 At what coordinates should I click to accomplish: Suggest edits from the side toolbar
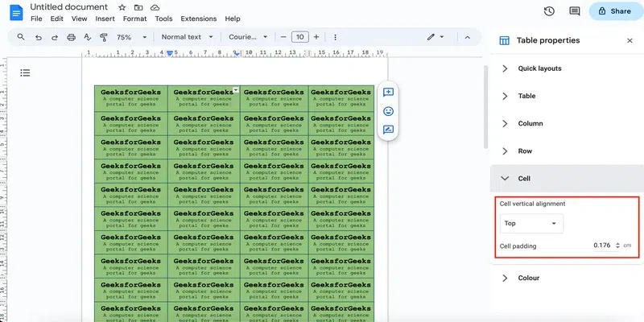[x=388, y=130]
